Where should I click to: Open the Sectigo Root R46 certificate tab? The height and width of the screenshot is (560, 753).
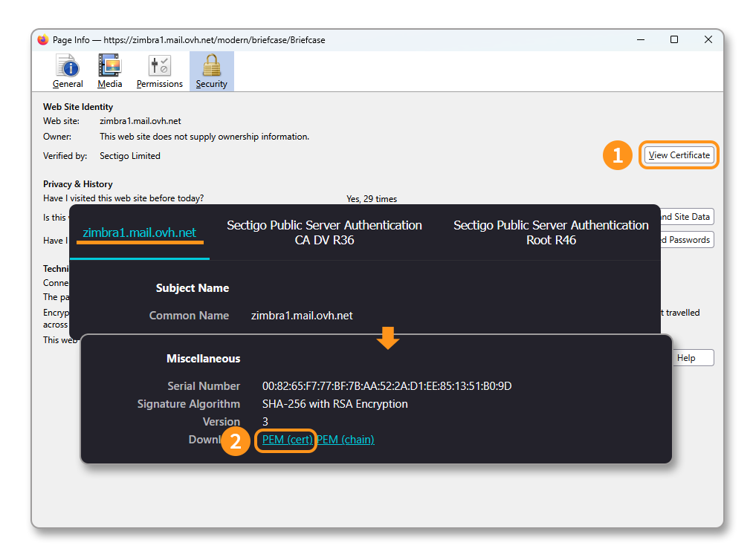(x=551, y=232)
